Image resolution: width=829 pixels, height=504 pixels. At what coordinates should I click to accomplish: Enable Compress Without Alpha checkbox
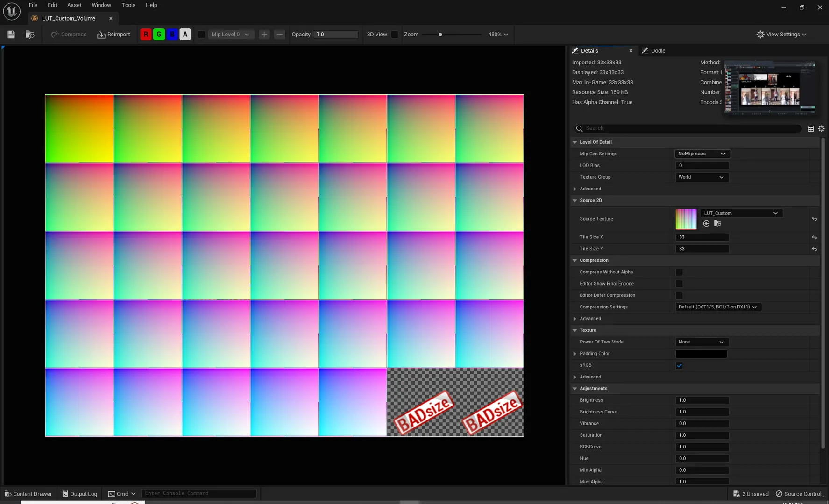pyautogui.click(x=679, y=272)
